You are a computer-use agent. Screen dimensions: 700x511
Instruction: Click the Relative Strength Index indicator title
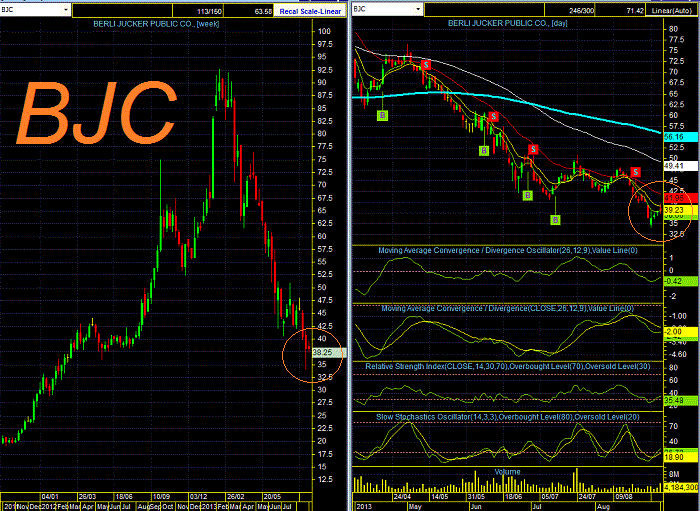click(508, 366)
